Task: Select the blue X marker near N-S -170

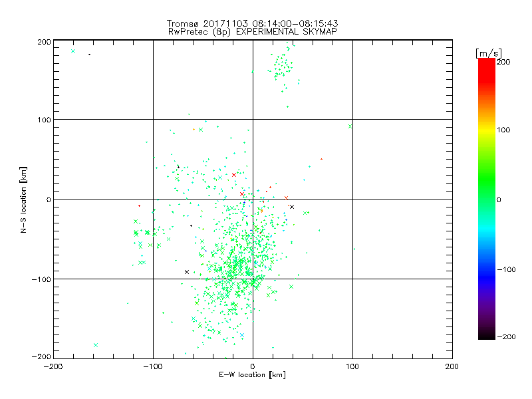Action: [242, 335]
